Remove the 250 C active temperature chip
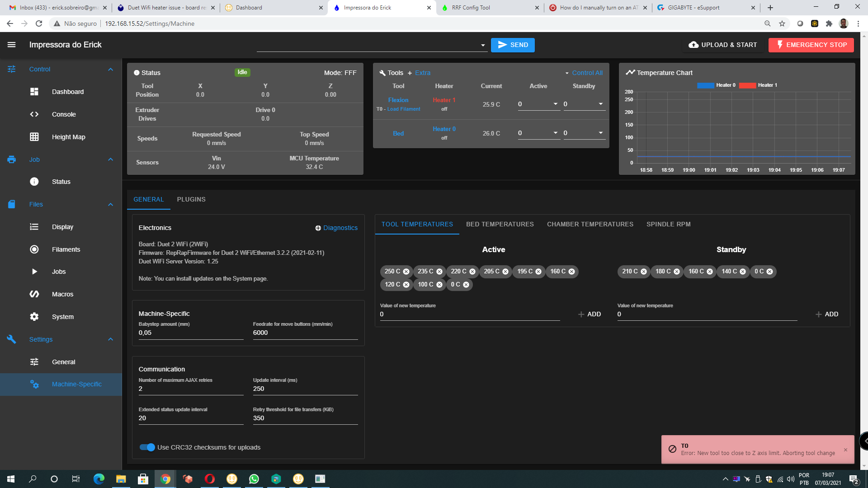 point(406,272)
